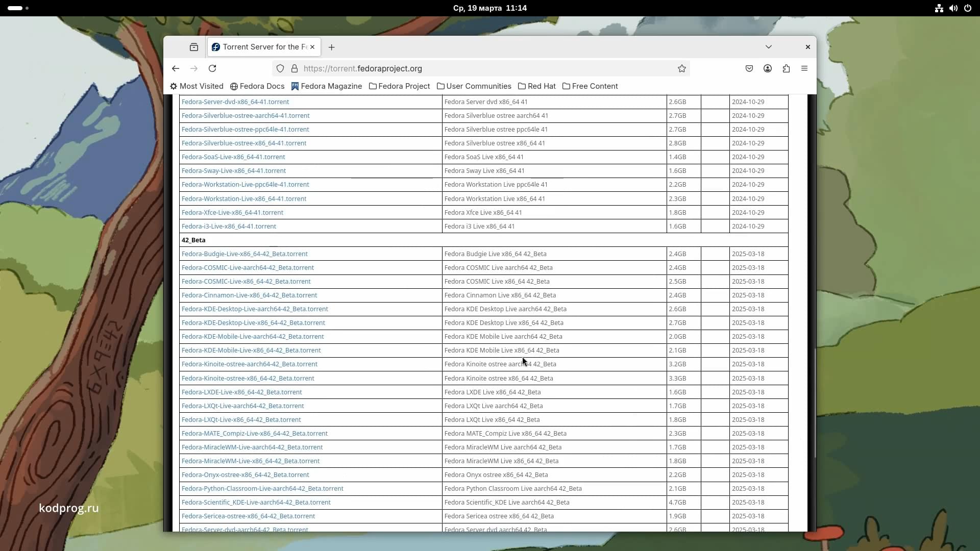The height and width of the screenshot is (551, 980).
Task: Download Fedora-Kinoite-ostree-aarch64-42_Beta.torrent
Action: click(250, 364)
